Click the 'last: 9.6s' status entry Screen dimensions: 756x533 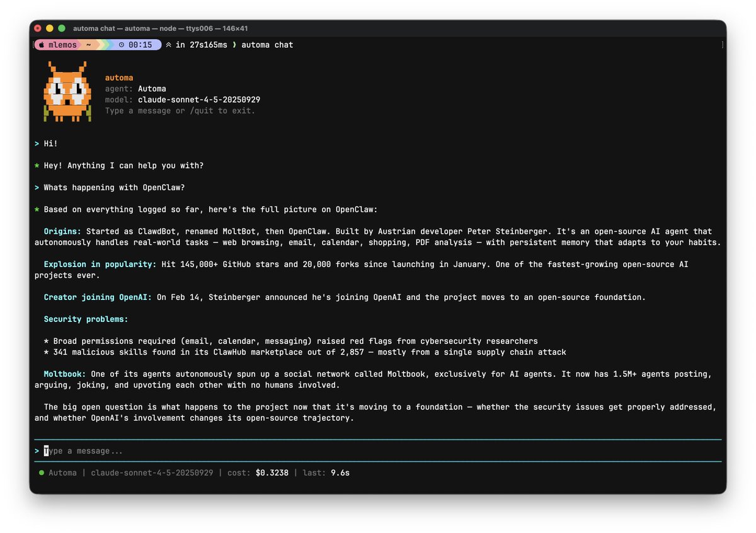[x=326, y=473]
